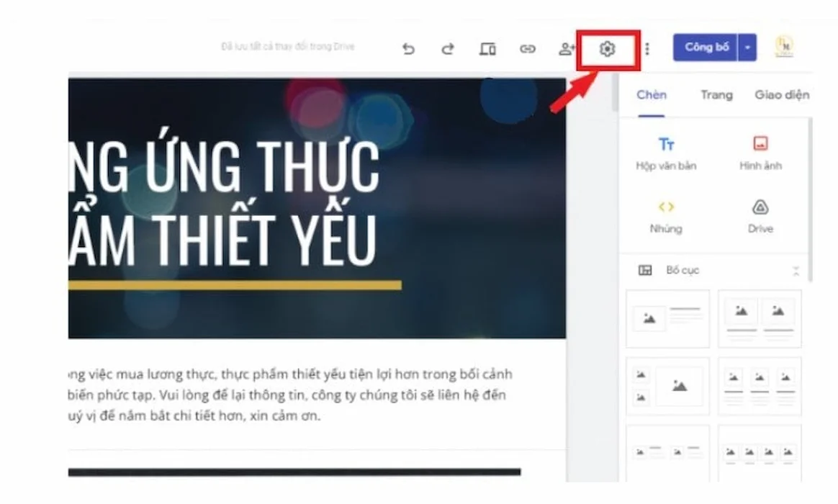The image size is (838, 504).
Task: Open the settings gear icon
Action: 608,49
